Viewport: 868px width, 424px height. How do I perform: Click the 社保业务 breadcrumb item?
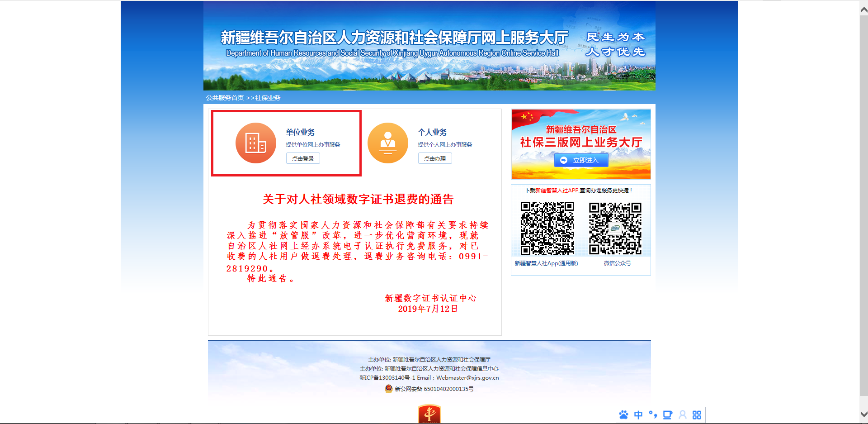point(268,98)
